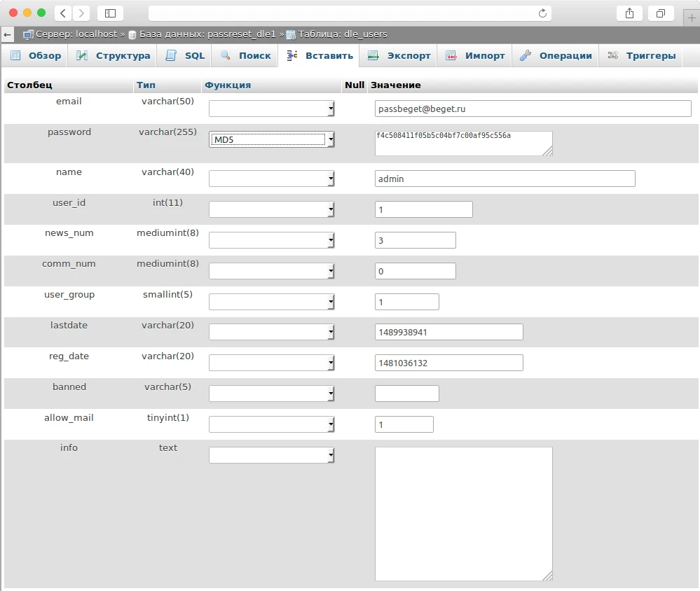The image size is (700, 591).
Task: Open the Триггеры tab
Action: point(642,56)
